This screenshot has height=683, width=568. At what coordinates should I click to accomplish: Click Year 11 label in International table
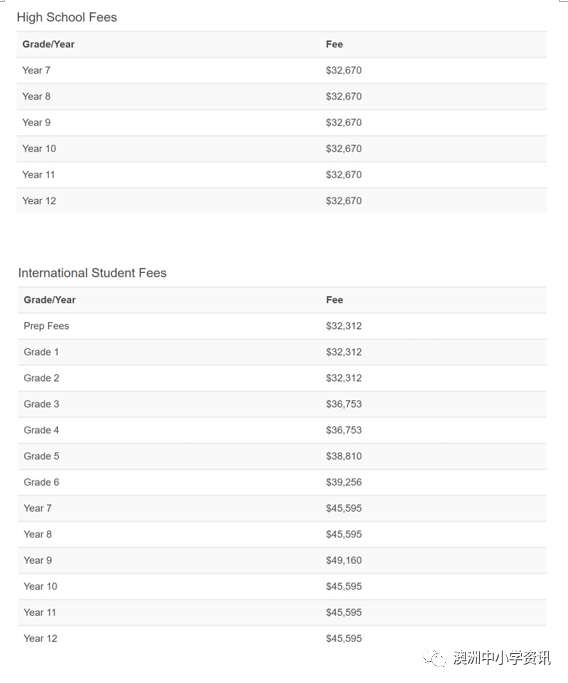(x=40, y=613)
